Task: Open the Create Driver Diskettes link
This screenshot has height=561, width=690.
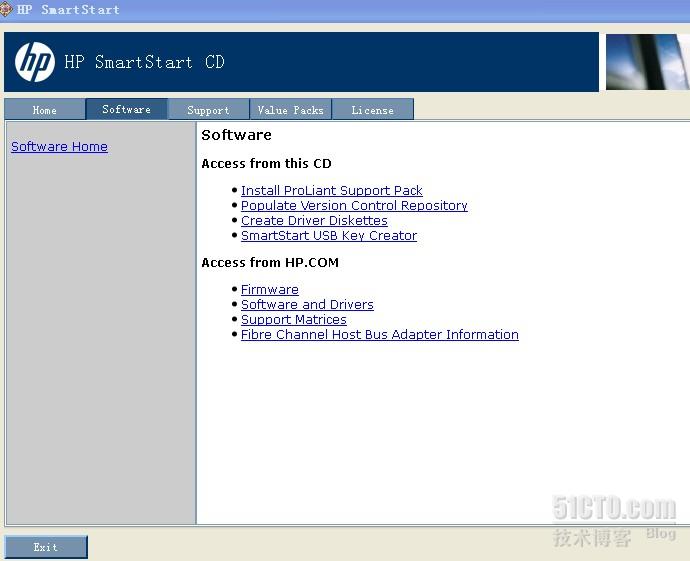Action: pyautogui.click(x=314, y=220)
